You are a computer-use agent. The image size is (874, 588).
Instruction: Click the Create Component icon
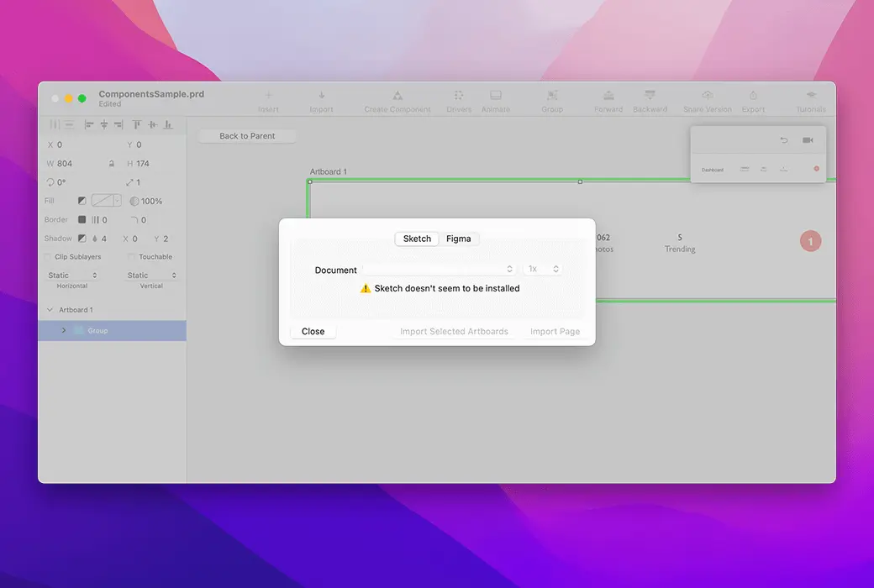(398, 95)
